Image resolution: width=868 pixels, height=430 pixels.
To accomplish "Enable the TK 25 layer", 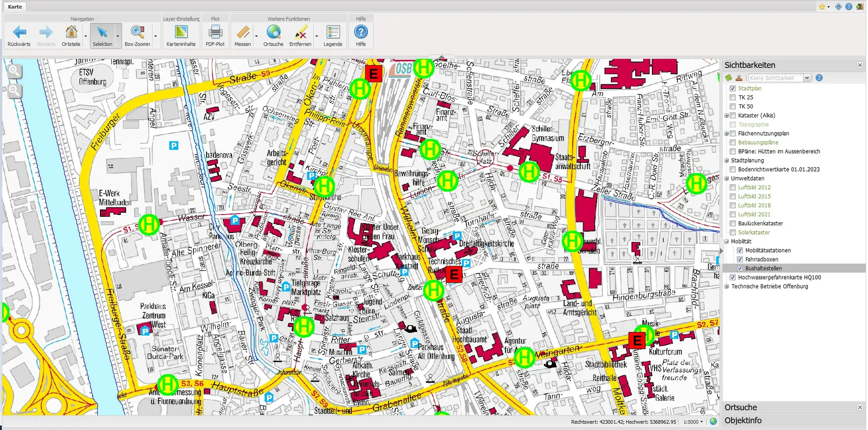I will (x=733, y=98).
